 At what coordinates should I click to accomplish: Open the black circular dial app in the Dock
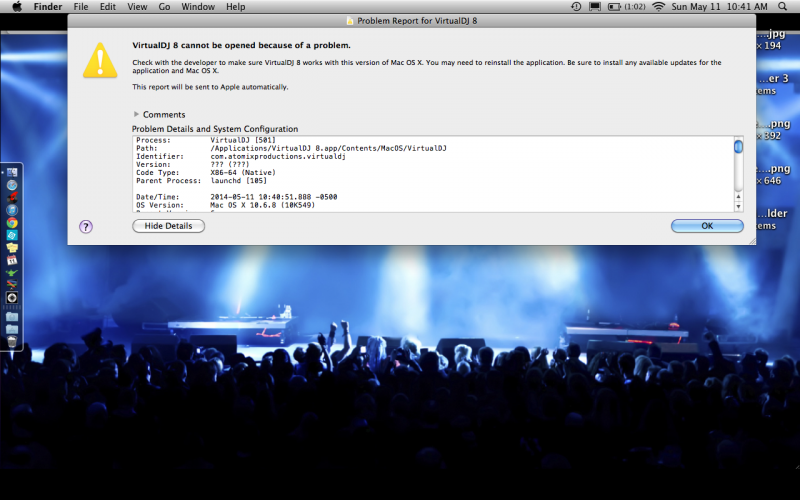pyautogui.click(x=12, y=297)
